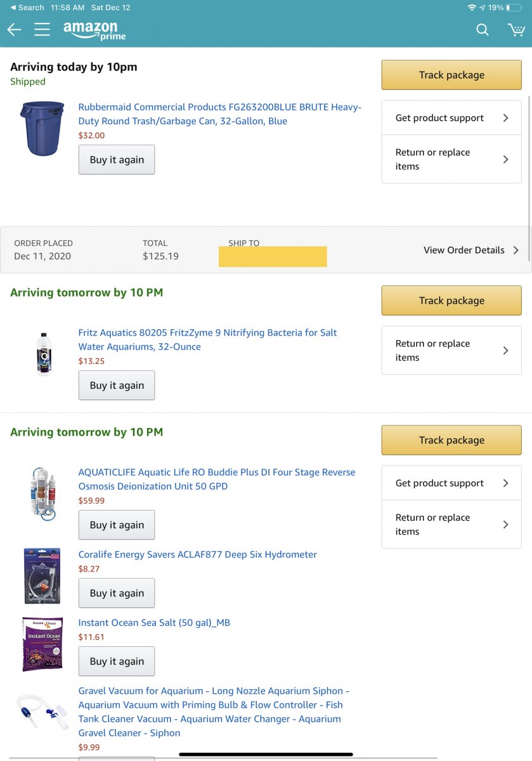
Task: Open the Gravel Vacuum siphon thumbnail
Action: point(42,713)
